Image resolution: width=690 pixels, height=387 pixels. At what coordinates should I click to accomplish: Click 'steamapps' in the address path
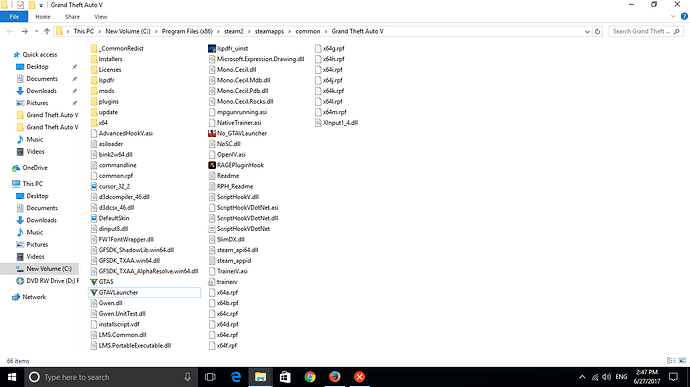coord(269,31)
